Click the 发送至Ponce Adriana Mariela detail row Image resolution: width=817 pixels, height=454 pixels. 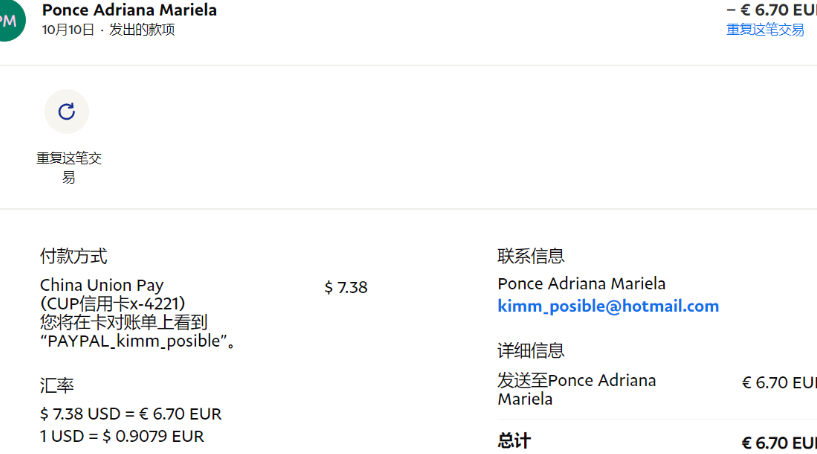pyautogui.click(x=577, y=389)
